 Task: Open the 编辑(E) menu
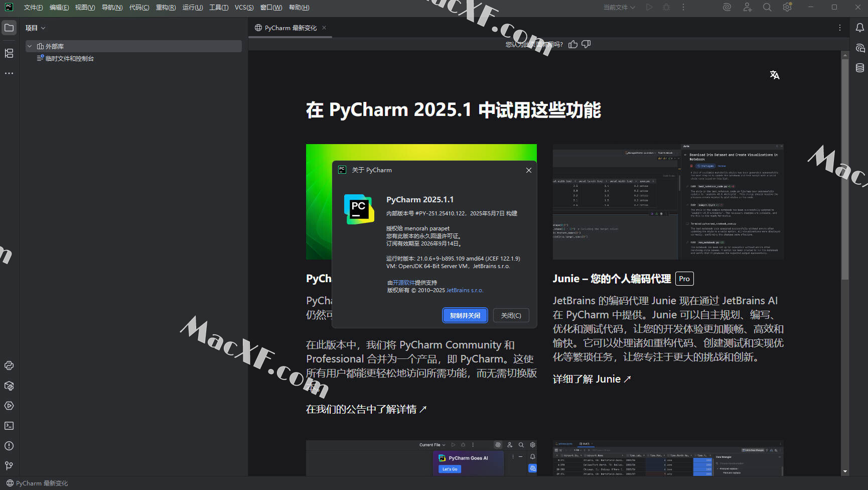(59, 7)
